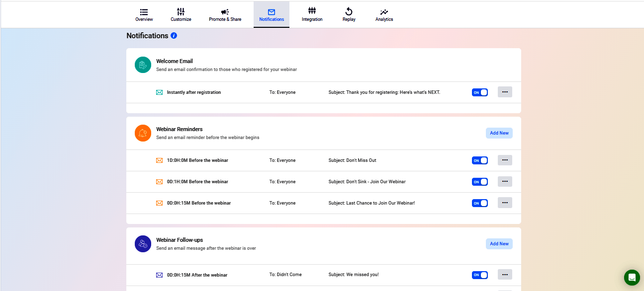Viewport: 644px width, 291px height.
Task: Click the orange Webinar Reminders bell icon
Action: pyautogui.click(x=143, y=133)
